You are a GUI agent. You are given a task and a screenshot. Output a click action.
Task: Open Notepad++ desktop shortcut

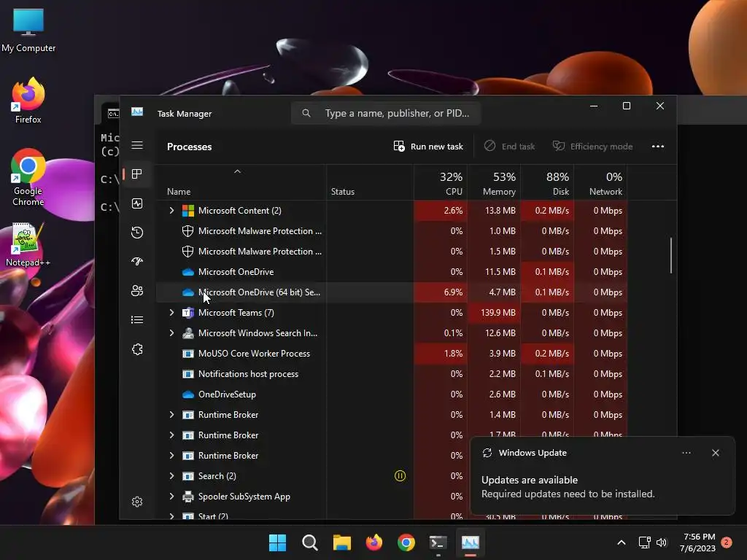click(x=28, y=245)
